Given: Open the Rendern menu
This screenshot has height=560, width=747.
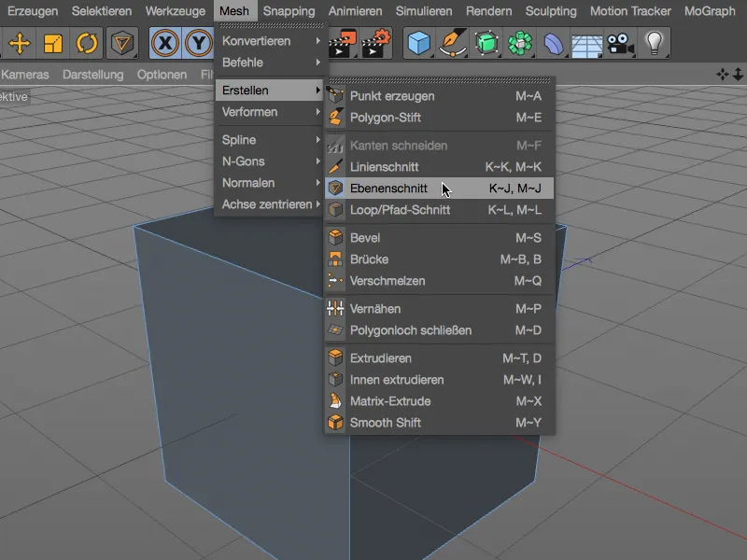Looking at the screenshot, I should (x=488, y=11).
